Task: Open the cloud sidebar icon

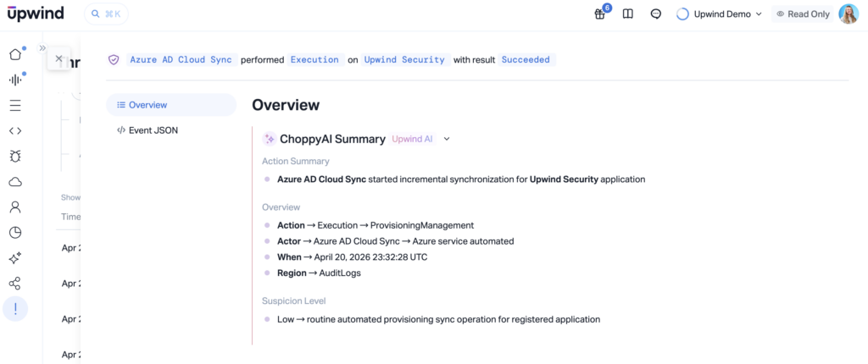Action: coord(15,182)
